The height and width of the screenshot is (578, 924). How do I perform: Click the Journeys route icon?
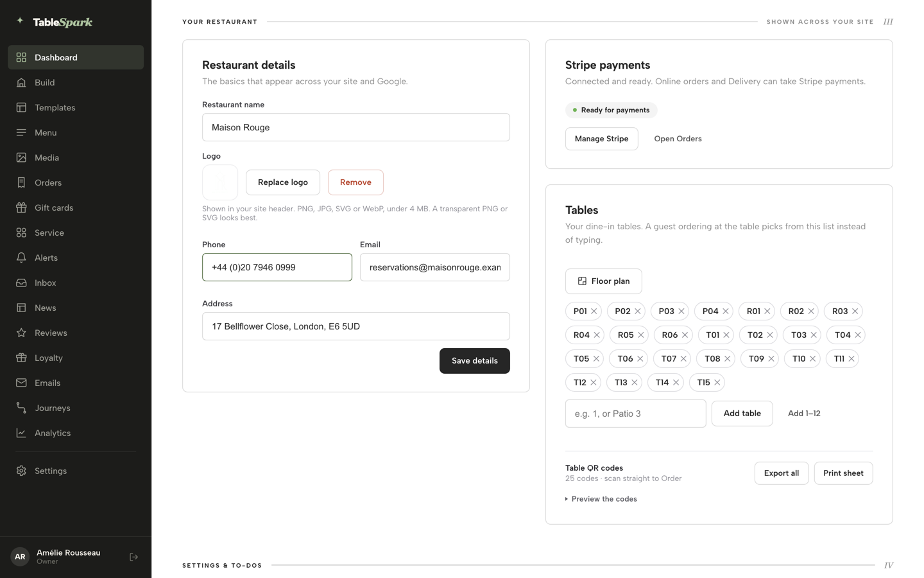point(21,408)
